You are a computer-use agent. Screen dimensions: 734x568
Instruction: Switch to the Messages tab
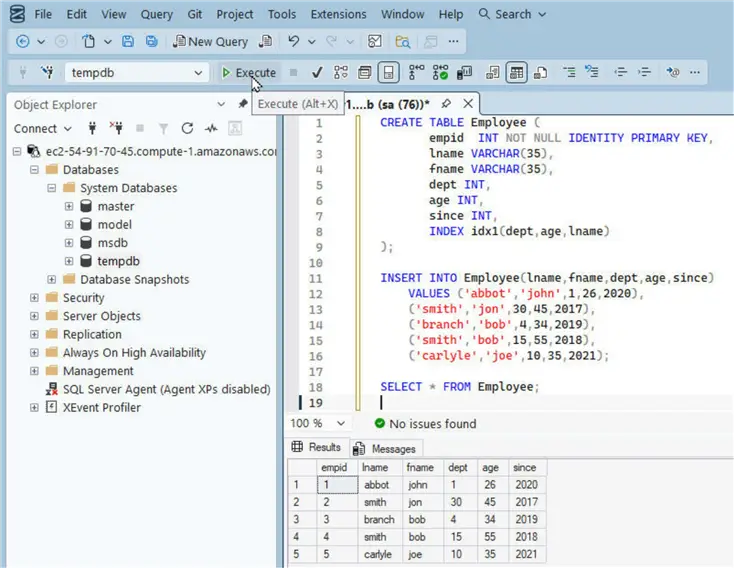387,449
